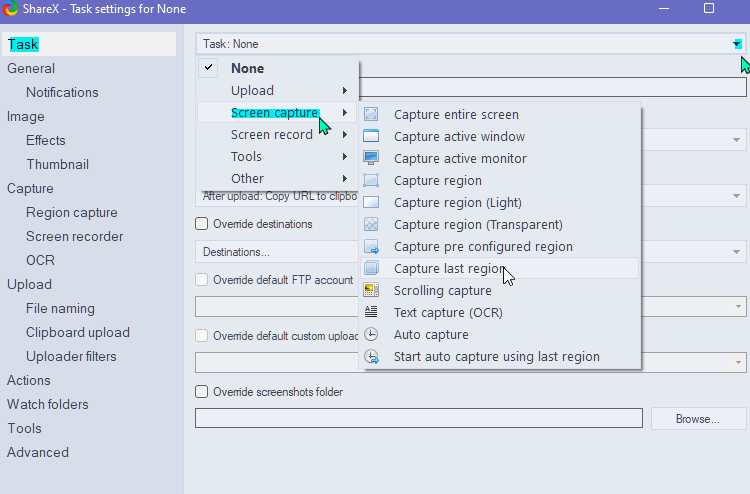Click the Start auto capture using last region icon
The image size is (750, 494).
pos(372,357)
